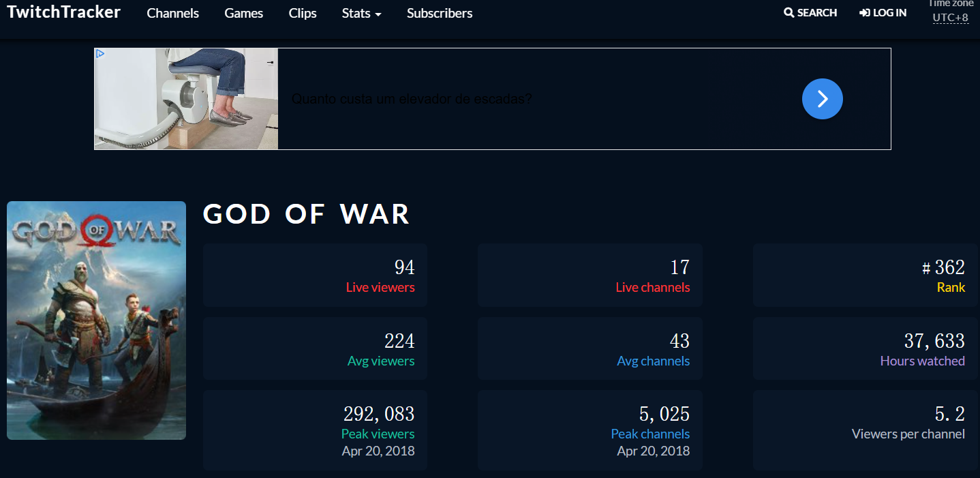Click the TwitchTracker logo

pos(63,12)
